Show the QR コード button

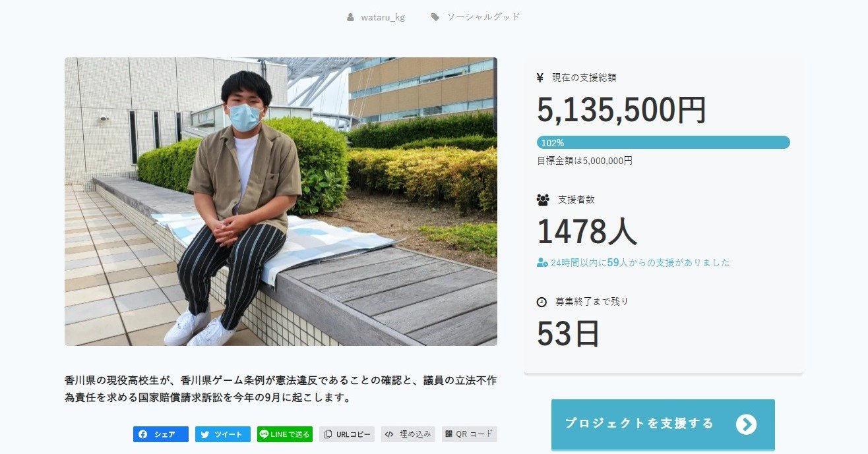470,434
